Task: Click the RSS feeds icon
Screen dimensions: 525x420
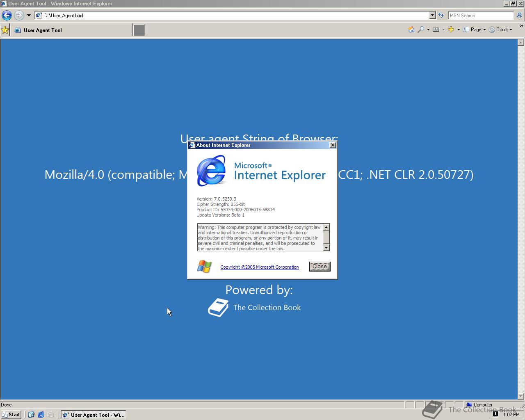Action: click(x=436, y=30)
